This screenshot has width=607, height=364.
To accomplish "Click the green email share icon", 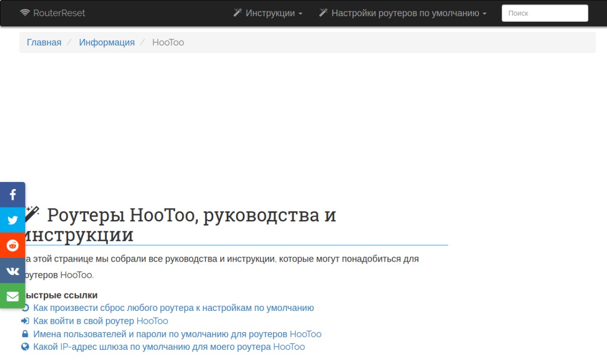I will point(13,296).
